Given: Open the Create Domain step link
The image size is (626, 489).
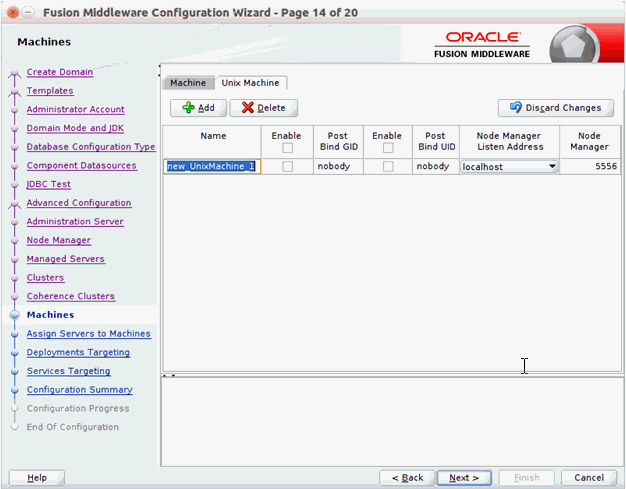Looking at the screenshot, I should pyautogui.click(x=60, y=72).
